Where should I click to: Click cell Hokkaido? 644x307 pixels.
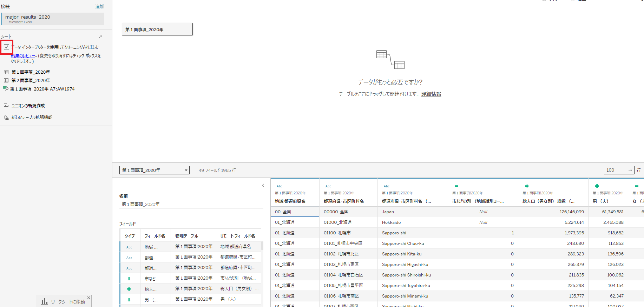pos(413,222)
